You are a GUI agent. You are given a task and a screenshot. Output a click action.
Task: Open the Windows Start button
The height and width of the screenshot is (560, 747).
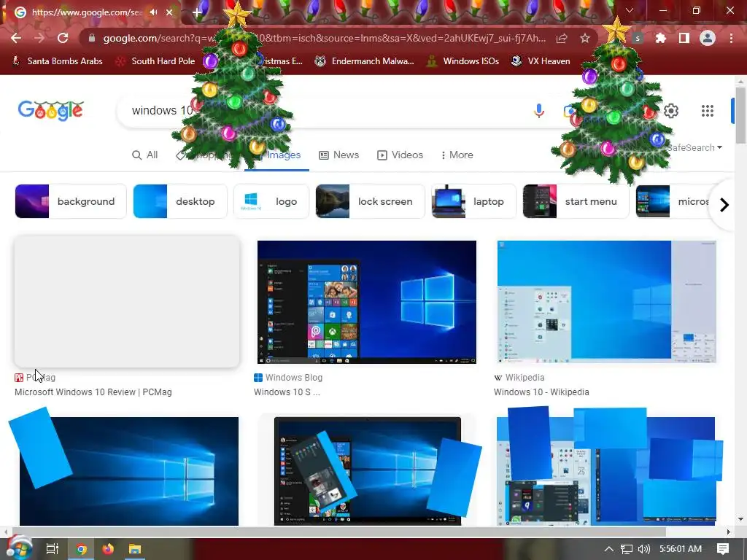click(x=19, y=548)
